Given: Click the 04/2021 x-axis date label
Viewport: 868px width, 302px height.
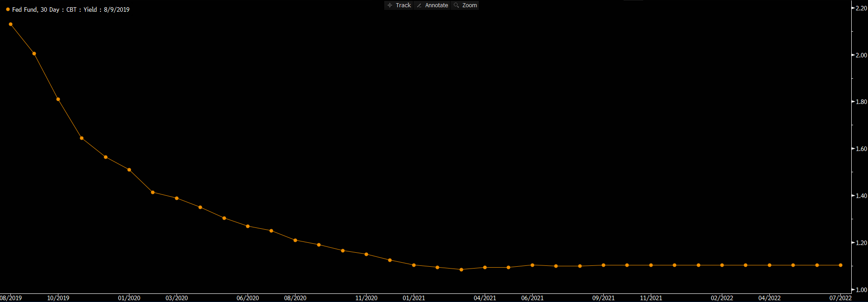Looking at the screenshot, I should tap(485, 298).
